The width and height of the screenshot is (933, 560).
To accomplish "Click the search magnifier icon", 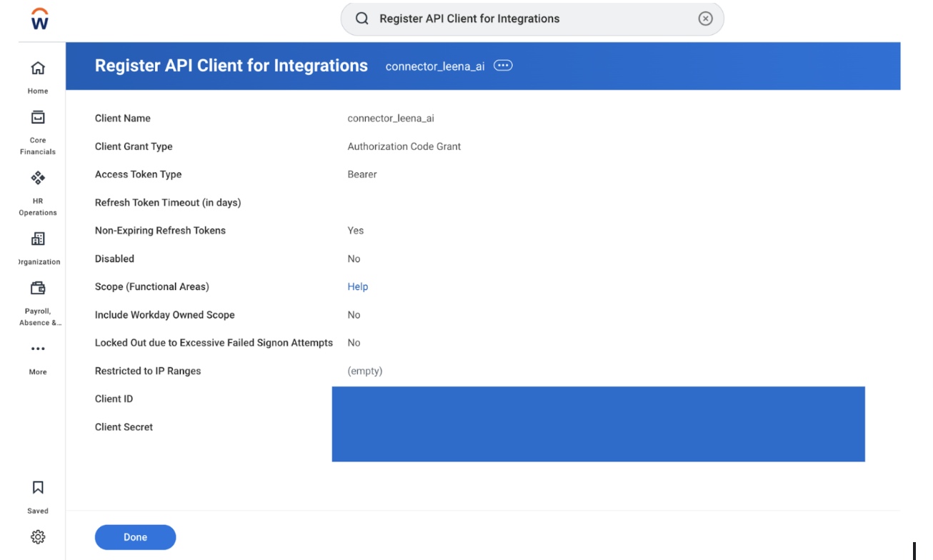I will tap(362, 19).
